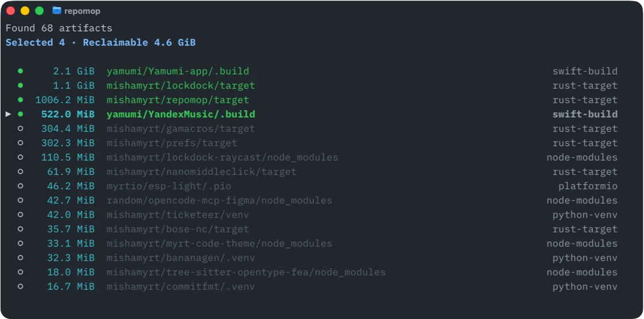Click the bold swift-build label on YandexMusic row
The image size is (644, 319).
coord(585,114)
